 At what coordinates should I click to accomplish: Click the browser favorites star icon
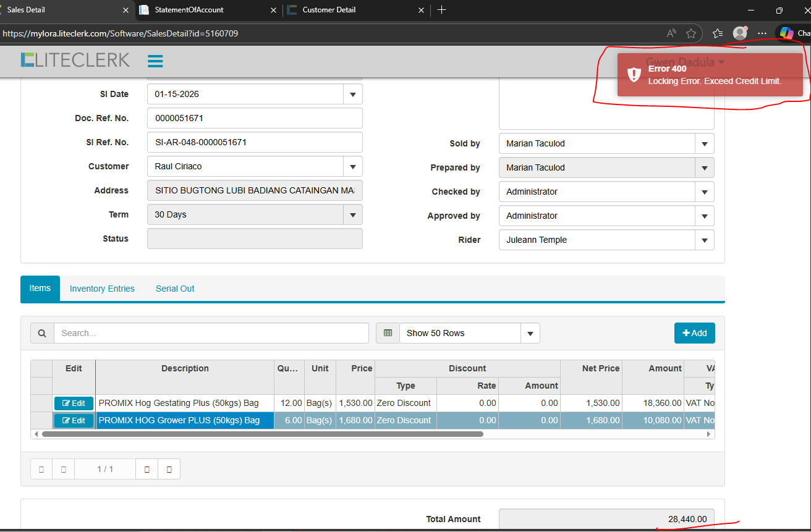[691, 33]
